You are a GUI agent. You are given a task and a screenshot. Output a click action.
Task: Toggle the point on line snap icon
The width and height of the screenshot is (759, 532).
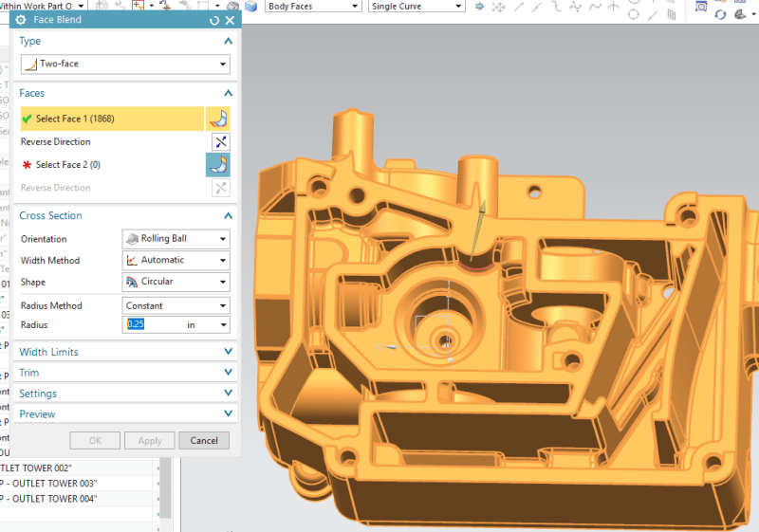653,15
